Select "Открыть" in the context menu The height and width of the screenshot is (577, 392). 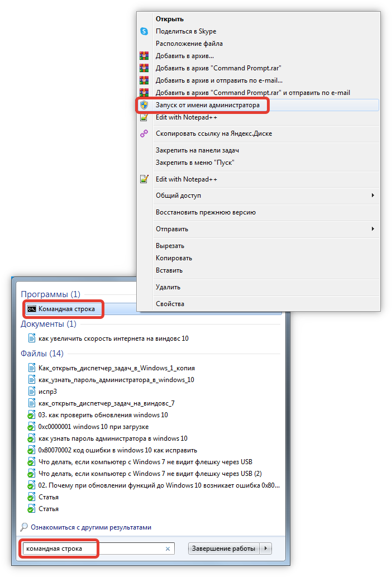[x=170, y=19]
